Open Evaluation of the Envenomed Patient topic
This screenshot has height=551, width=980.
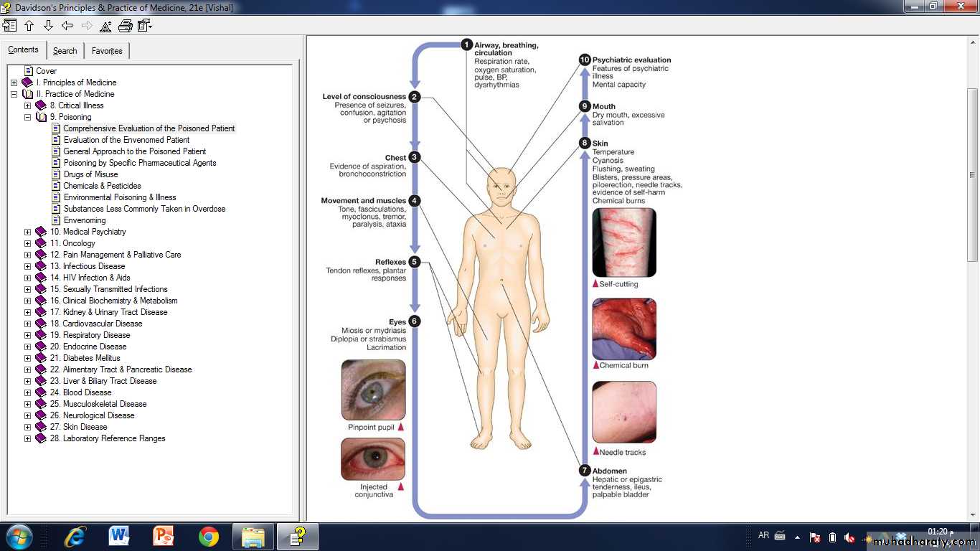click(x=126, y=140)
